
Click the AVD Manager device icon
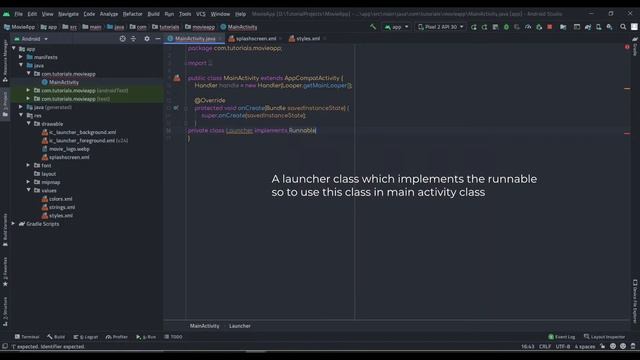599,27
